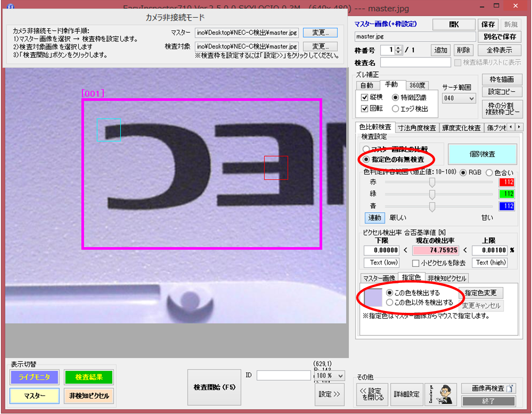Click the EasyInspector app icon in title bar
Image resolution: width=532 pixels, height=414 pixels.
coord(10,7)
